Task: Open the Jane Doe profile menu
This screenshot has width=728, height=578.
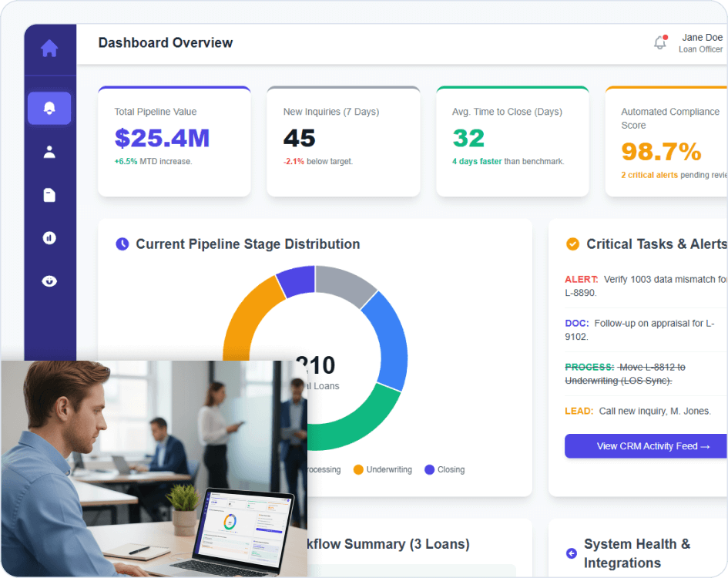Action: tap(699, 42)
